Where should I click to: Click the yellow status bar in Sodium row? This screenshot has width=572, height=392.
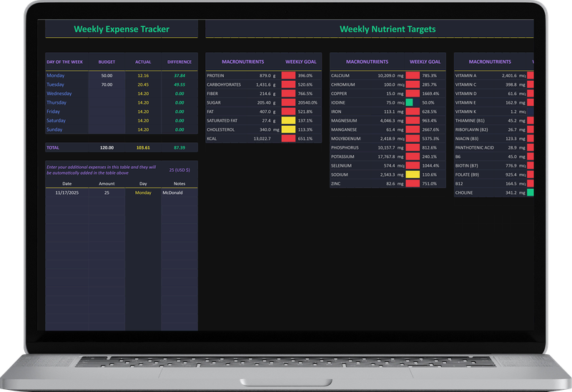(x=413, y=175)
